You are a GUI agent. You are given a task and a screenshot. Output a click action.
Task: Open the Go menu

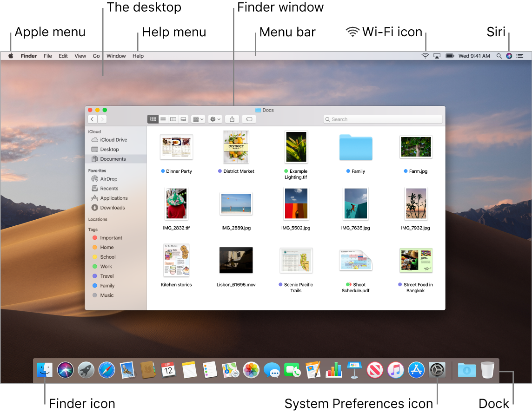point(96,55)
